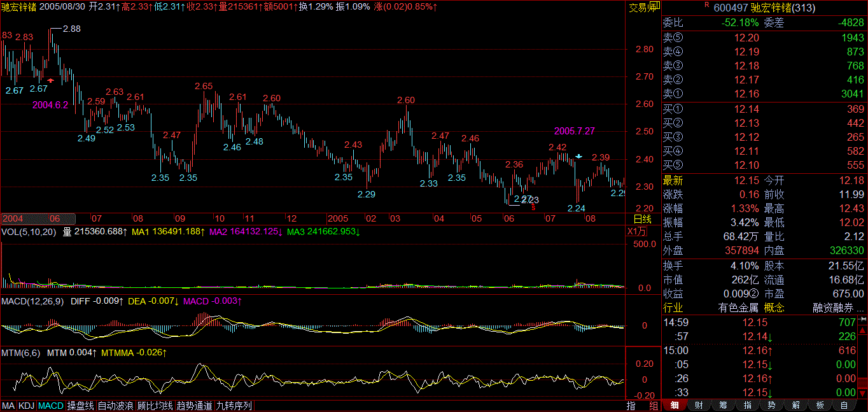
Task: Switch to the KDJ indicator tab
Action: click(x=26, y=406)
